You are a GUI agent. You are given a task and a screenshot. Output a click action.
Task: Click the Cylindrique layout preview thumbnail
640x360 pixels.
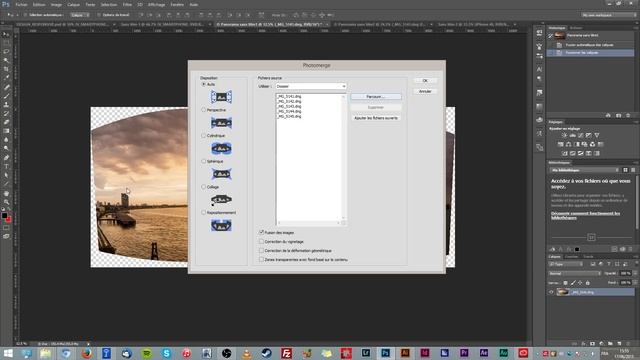point(221,149)
